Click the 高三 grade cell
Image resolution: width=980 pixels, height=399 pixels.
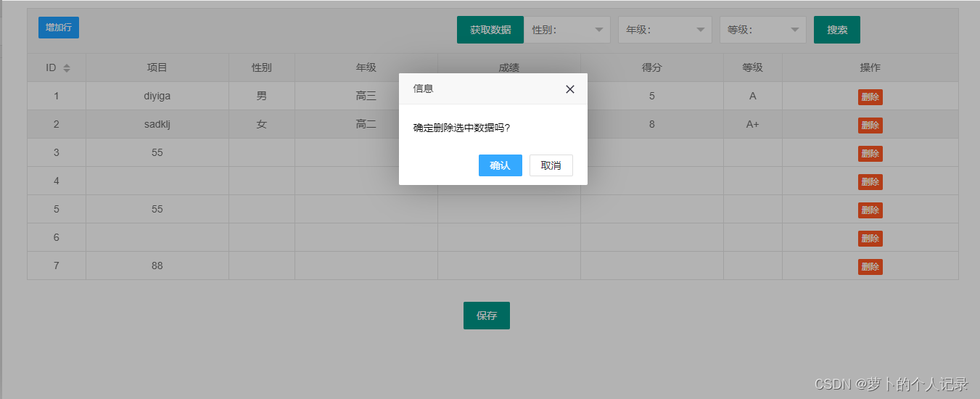tap(366, 96)
